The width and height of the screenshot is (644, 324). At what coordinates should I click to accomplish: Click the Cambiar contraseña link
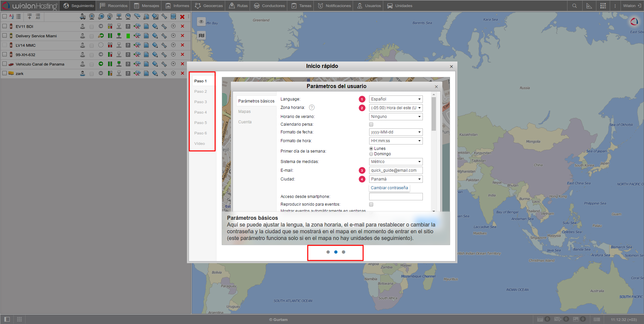pos(389,188)
